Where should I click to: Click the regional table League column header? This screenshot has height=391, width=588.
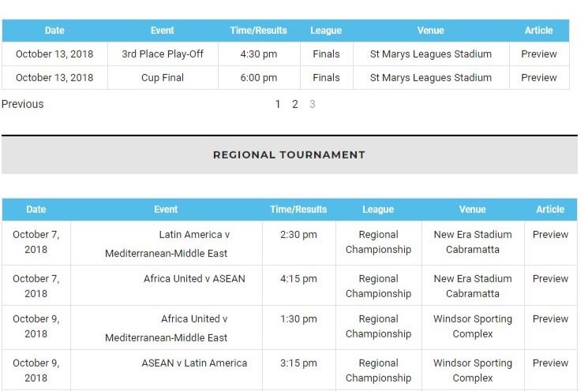[378, 210]
